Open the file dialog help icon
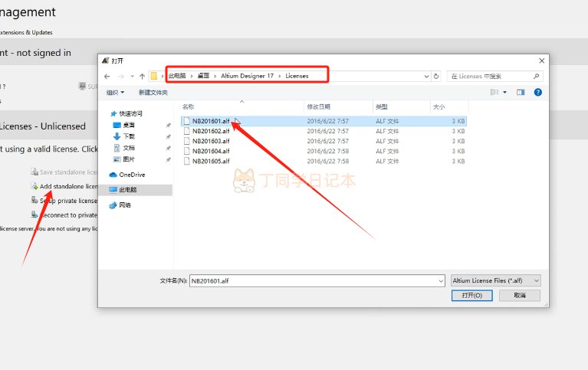588x370 pixels. [x=537, y=92]
